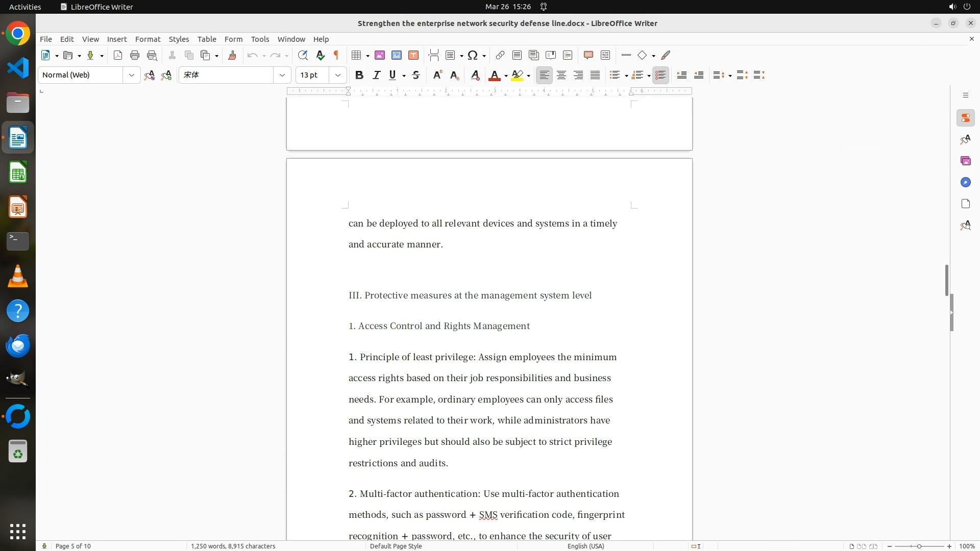Expand the paragraph style dropdown
The width and height of the screenshot is (980, 551).
pos(132,76)
